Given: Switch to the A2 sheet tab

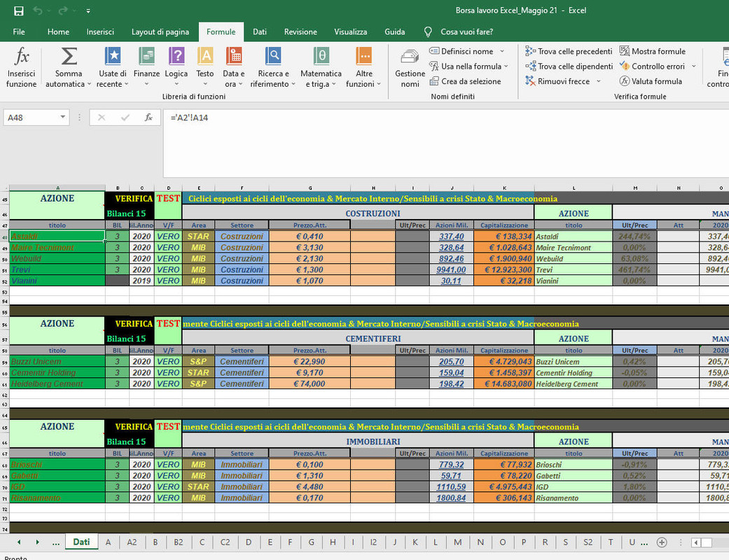Looking at the screenshot, I should coord(132,542).
